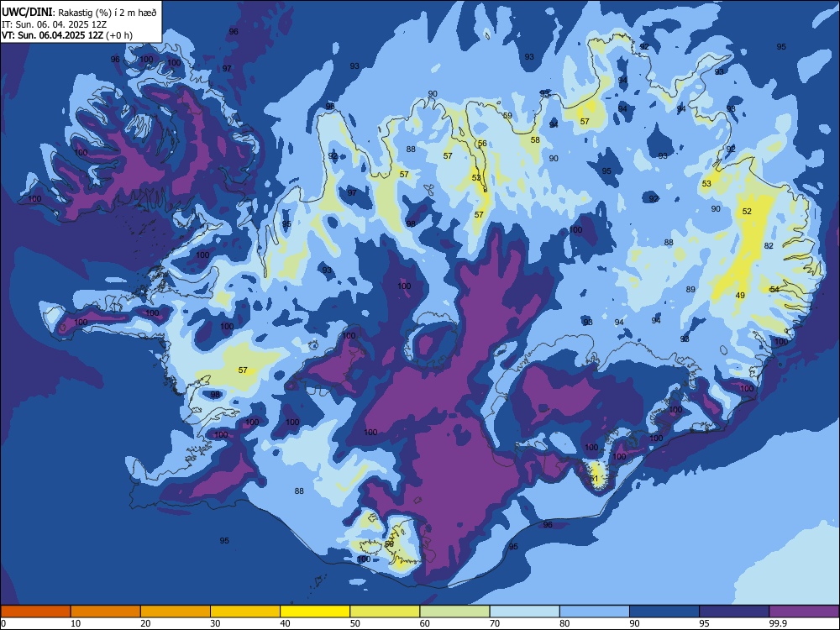840x630 pixels.
Task: Click the "Rakastig (%) í 2 m hæð" label
Action: coord(108,13)
